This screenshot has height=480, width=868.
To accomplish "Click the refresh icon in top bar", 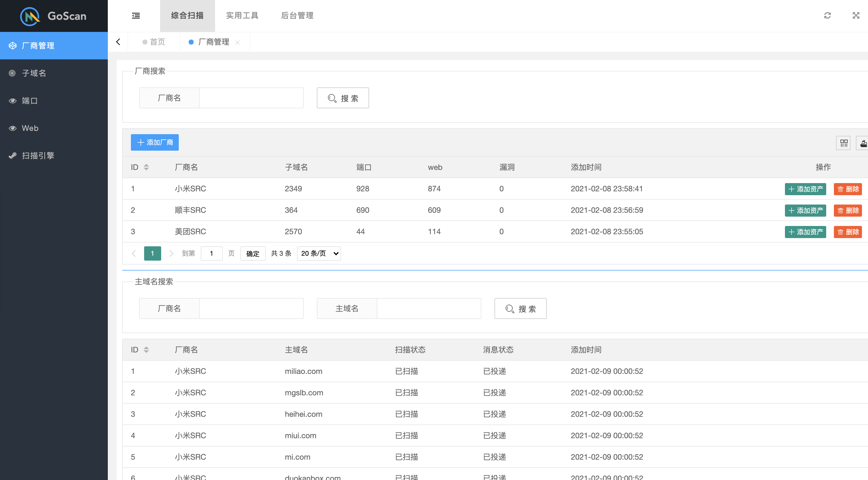I will (827, 15).
